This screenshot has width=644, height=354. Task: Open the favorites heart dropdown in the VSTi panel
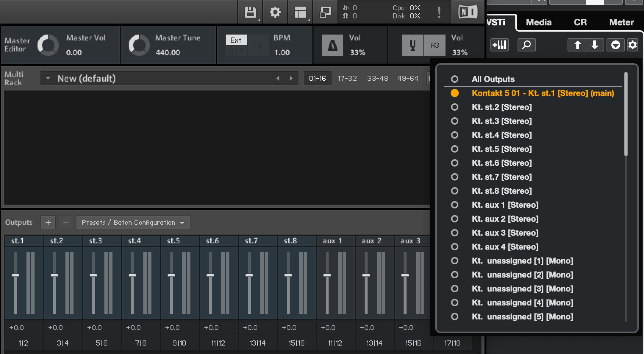click(x=615, y=45)
